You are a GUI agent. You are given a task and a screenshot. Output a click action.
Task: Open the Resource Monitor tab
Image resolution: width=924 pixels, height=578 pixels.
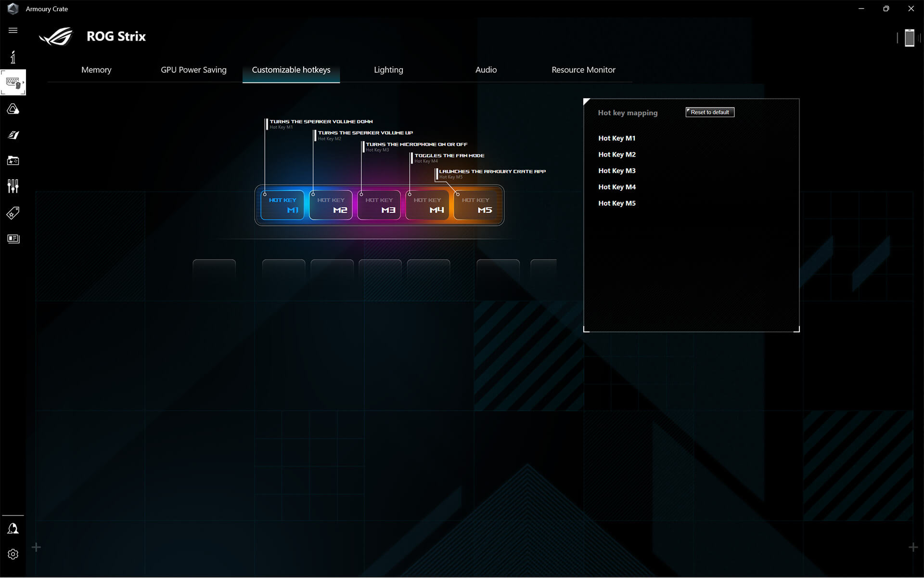pyautogui.click(x=583, y=69)
